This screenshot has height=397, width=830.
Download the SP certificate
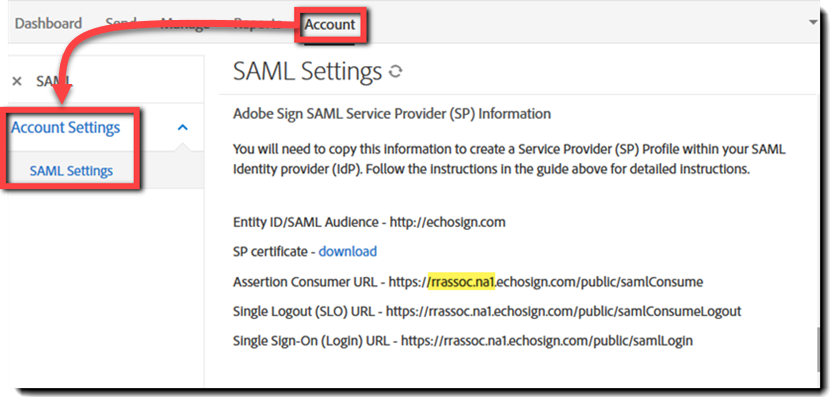pos(348,251)
